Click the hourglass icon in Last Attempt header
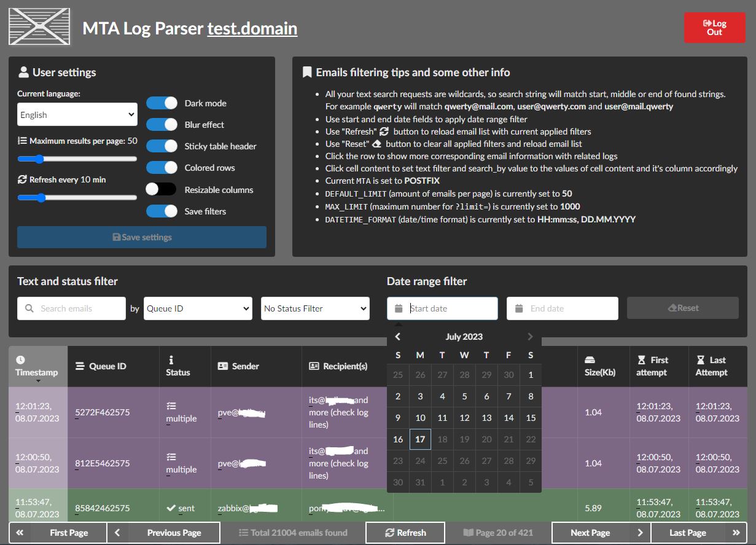This screenshot has width=756, height=545. [701, 360]
